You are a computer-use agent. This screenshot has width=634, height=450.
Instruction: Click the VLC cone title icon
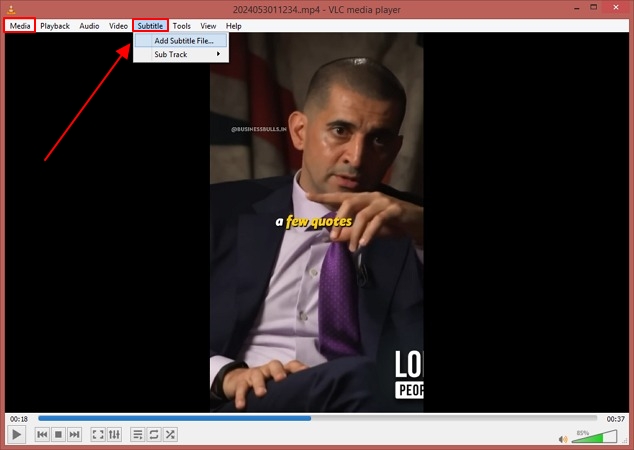(11, 9)
